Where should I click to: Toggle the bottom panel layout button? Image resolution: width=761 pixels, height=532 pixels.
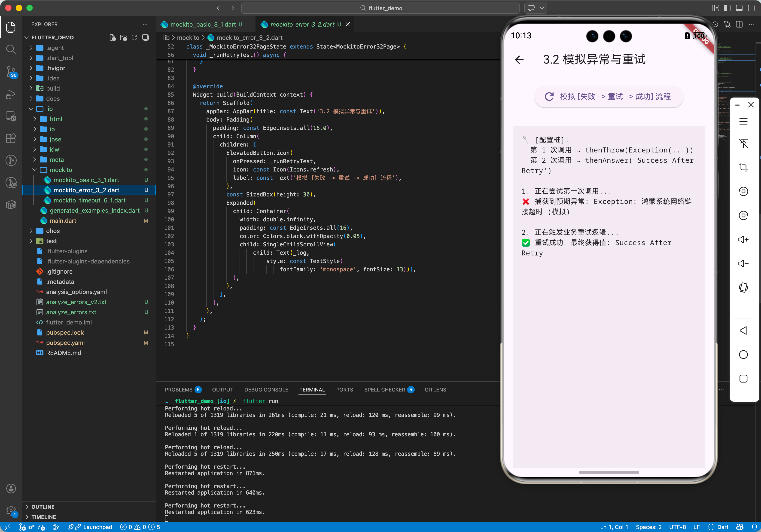(x=739, y=8)
